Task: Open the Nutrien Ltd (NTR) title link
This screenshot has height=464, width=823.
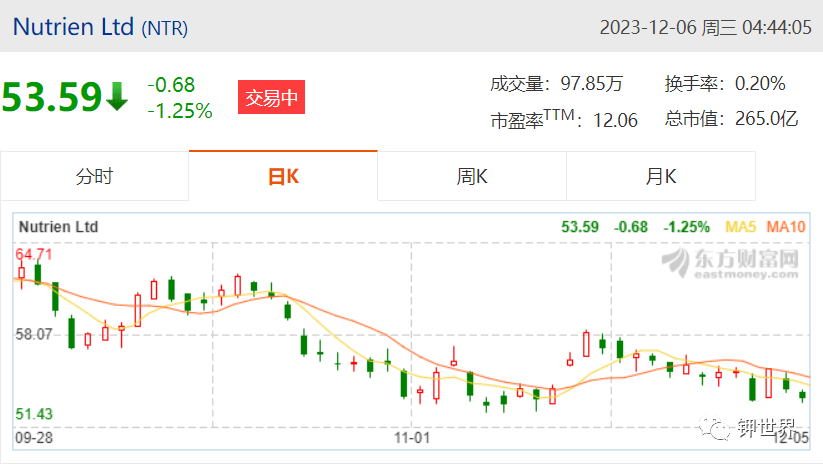Action: pyautogui.click(x=100, y=27)
